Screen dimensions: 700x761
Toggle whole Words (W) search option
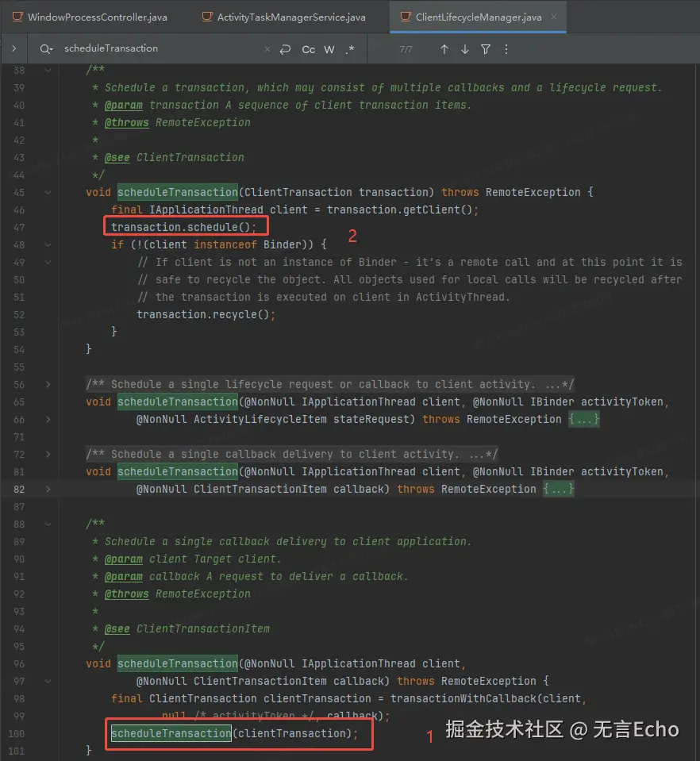[x=329, y=49]
